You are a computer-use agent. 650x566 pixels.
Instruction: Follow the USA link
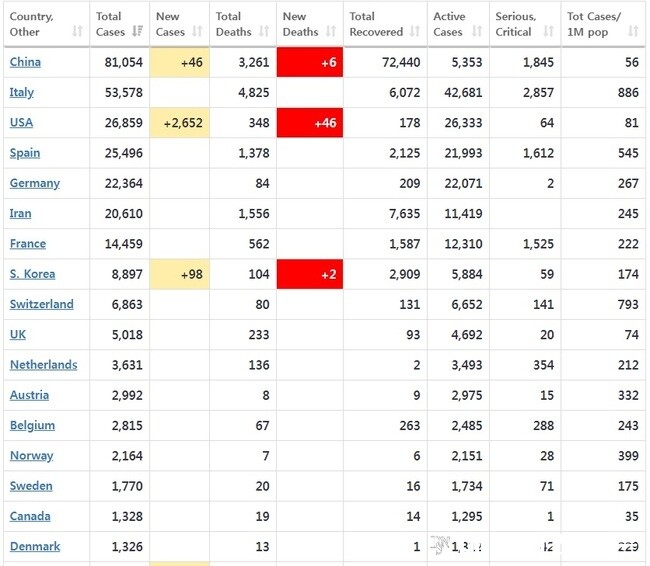tap(21, 123)
